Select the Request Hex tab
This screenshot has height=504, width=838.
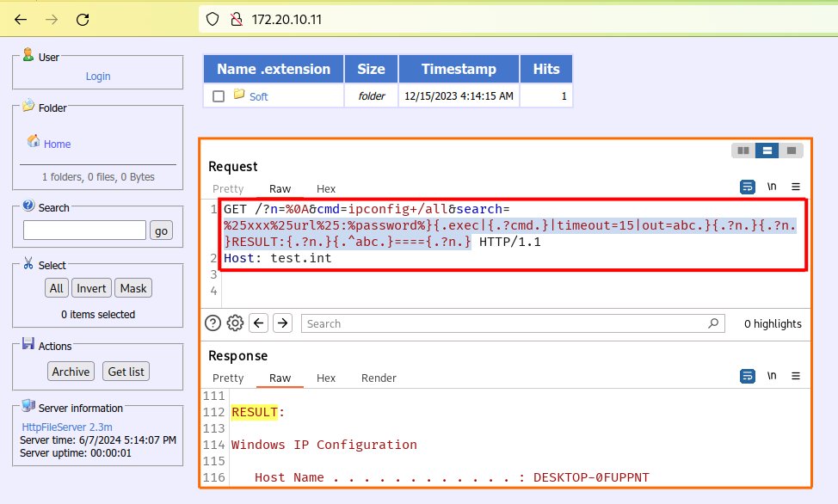pos(326,188)
